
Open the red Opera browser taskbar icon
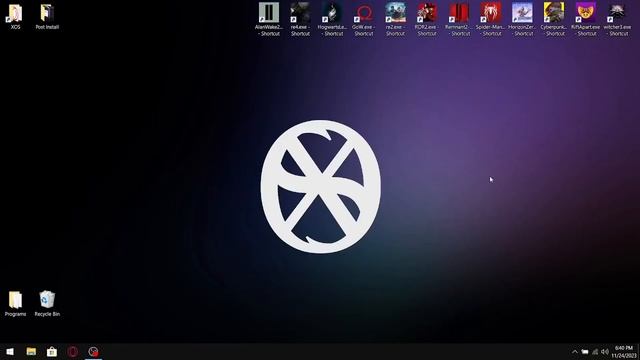[x=73, y=351]
